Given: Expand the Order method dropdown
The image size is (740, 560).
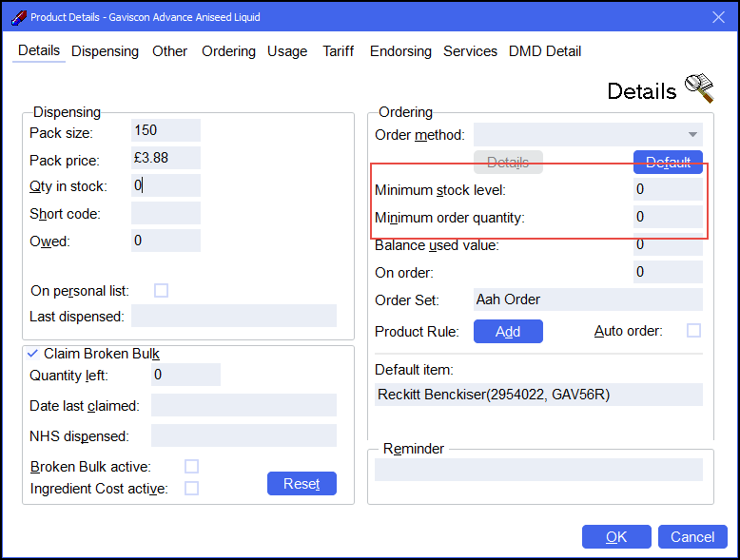Looking at the screenshot, I should pyautogui.click(x=692, y=135).
